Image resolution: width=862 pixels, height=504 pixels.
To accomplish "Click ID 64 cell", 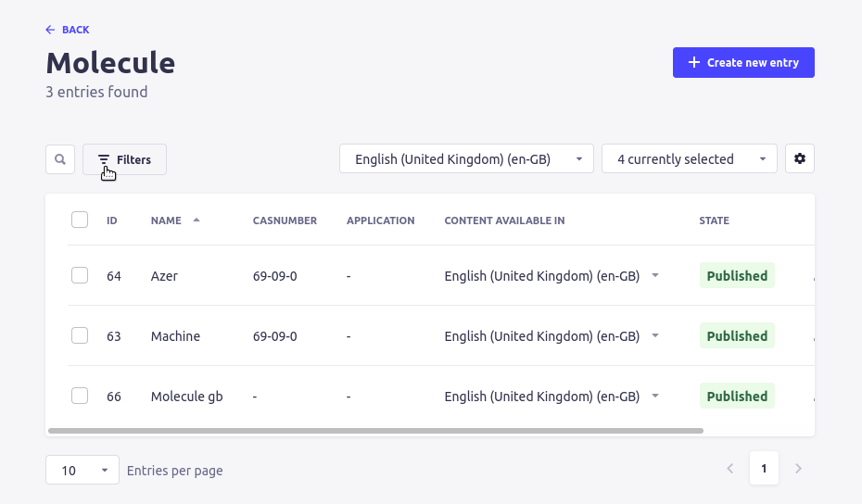I will pos(114,276).
